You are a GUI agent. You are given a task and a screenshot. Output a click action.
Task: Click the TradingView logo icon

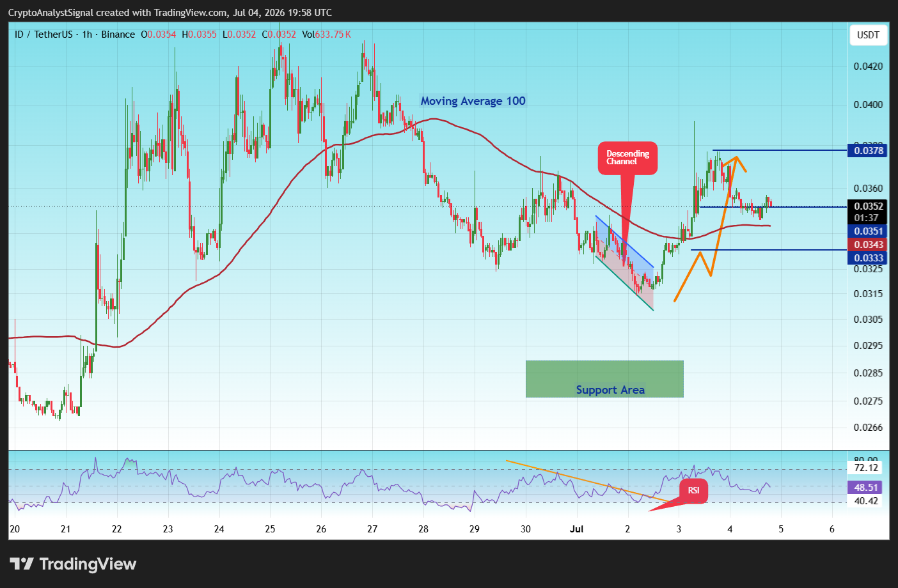pyautogui.click(x=21, y=564)
